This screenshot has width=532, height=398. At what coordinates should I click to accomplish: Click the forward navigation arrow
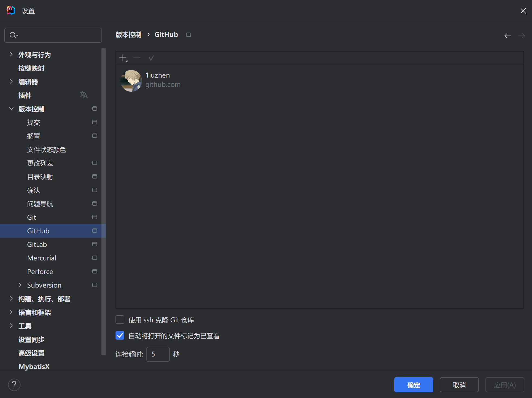coord(521,36)
